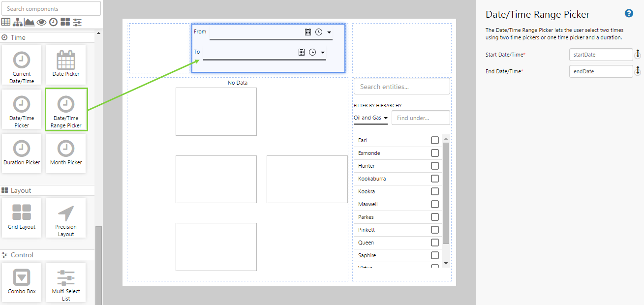Filter palette by clock time-components icon
The width and height of the screenshot is (644, 305).
[53, 22]
